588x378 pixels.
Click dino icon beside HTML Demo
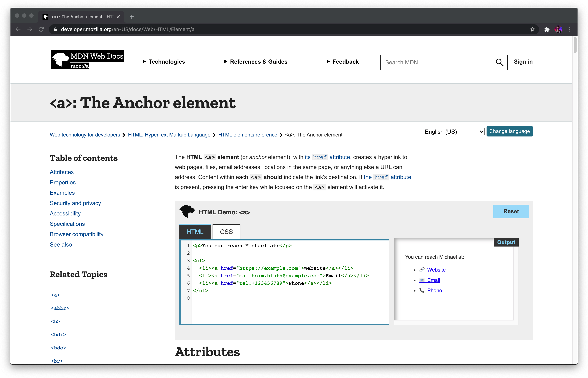(x=187, y=211)
